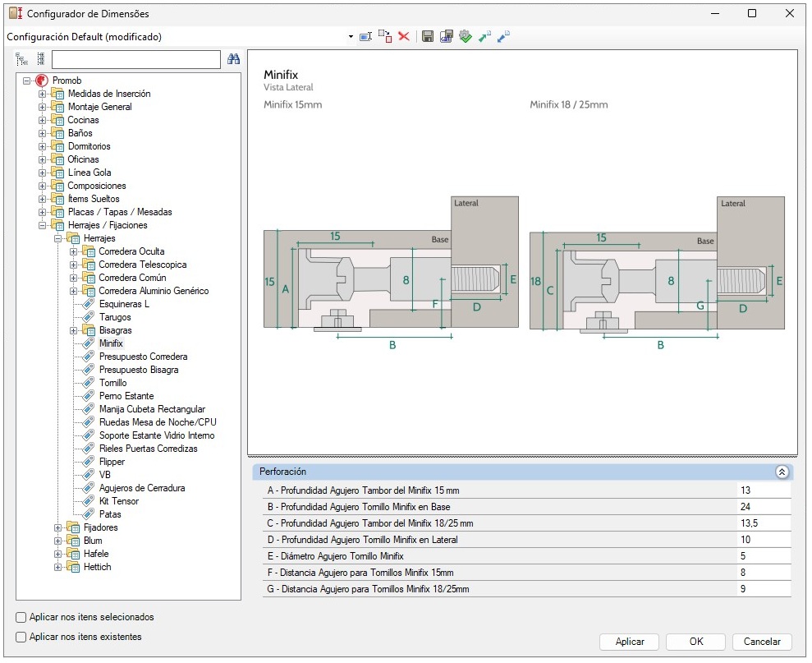Click the tree search text field
Screen dimensions: 812x663
(x=136, y=60)
